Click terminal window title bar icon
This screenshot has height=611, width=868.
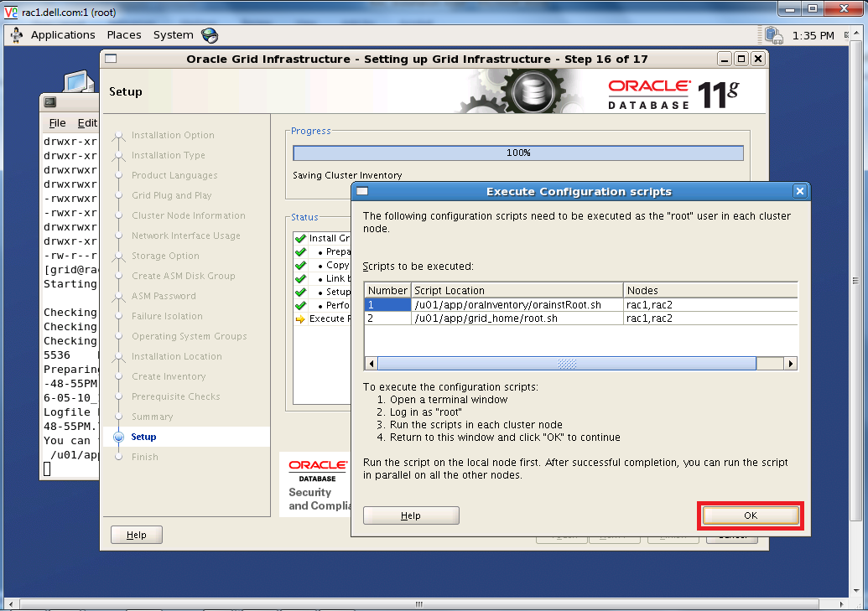pyautogui.click(x=49, y=102)
